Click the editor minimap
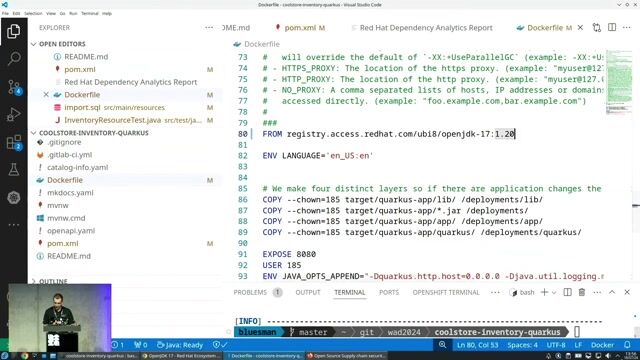 tap(619, 82)
